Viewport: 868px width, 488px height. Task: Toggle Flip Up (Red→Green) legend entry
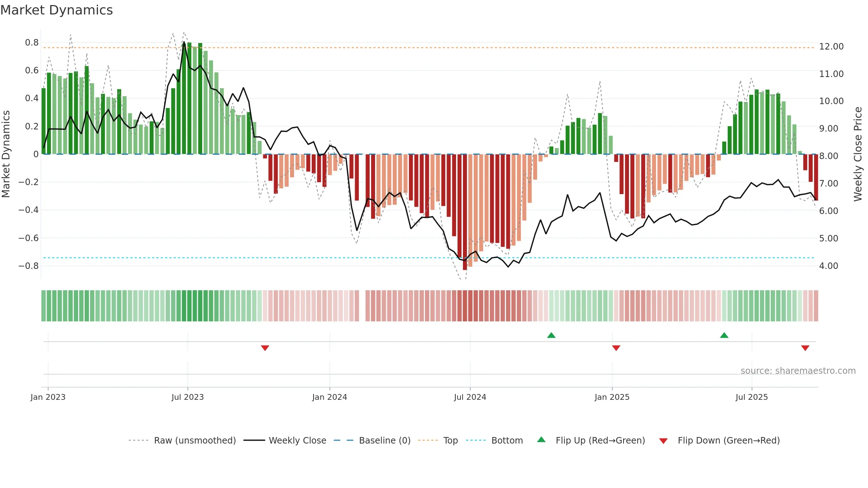(x=591, y=440)
